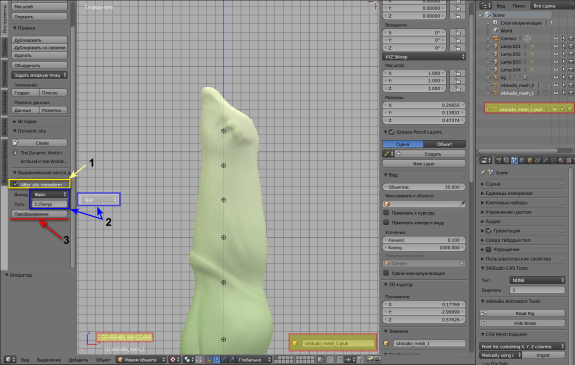Image resolution: width=575 pixels, height=365 pixels.
Task: Open the pivot point selector in viewport header
Action: click(x=189, y=359)
